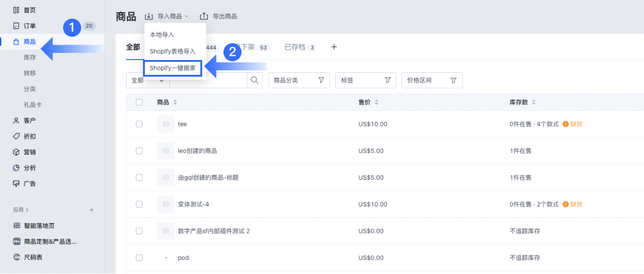Open 客户 customers icon in sidebar

(16, 121)
